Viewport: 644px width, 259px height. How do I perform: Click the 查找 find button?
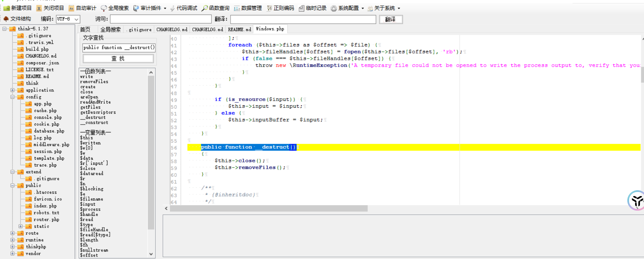(x=118, y=59)
